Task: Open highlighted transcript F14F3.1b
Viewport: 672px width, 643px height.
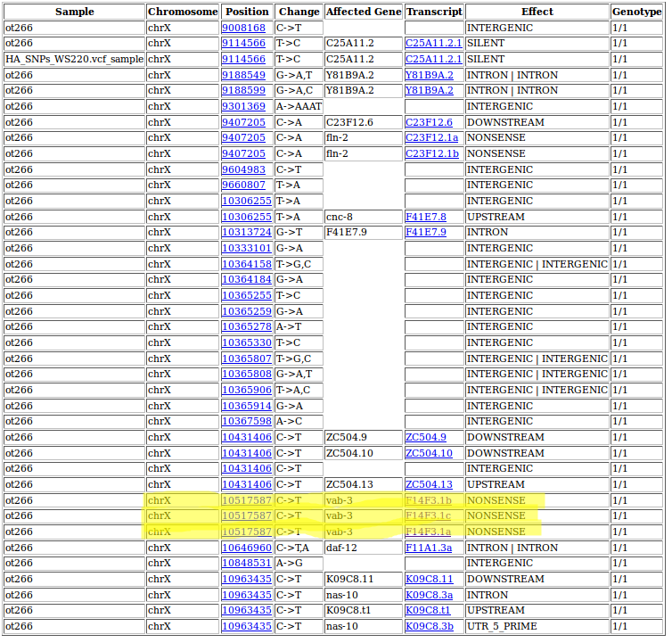Action: [x=429, y=499]
